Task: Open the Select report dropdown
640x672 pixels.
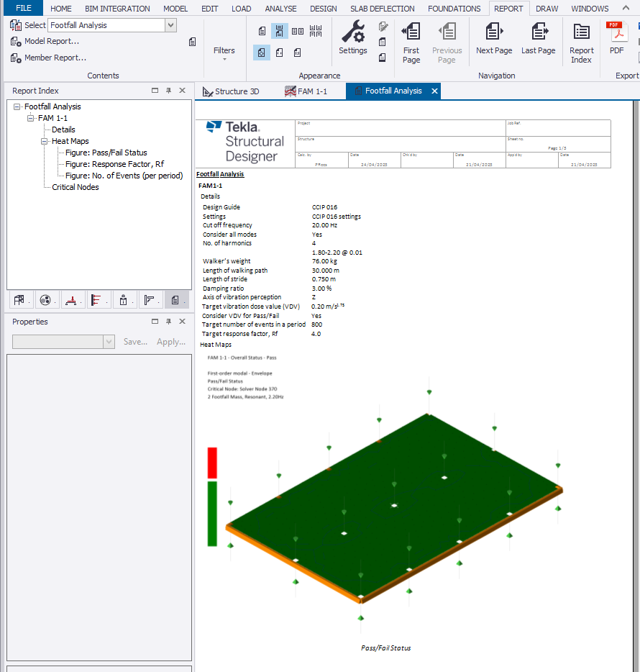Action: [170, 25]
